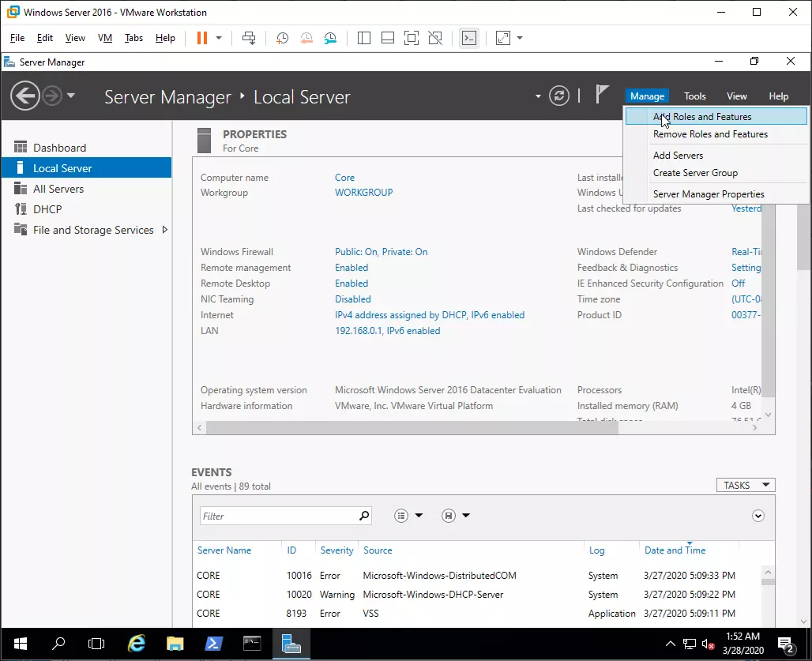Screen dimensions: 812x661
Task: Click send Ctrl+Alt+Del toolbar icon
Action: tap(249, 38)
